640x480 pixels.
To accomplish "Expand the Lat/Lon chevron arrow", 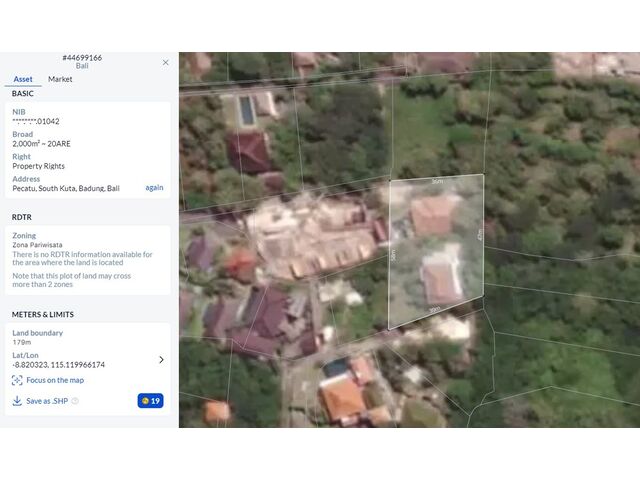I will (161, 360).
